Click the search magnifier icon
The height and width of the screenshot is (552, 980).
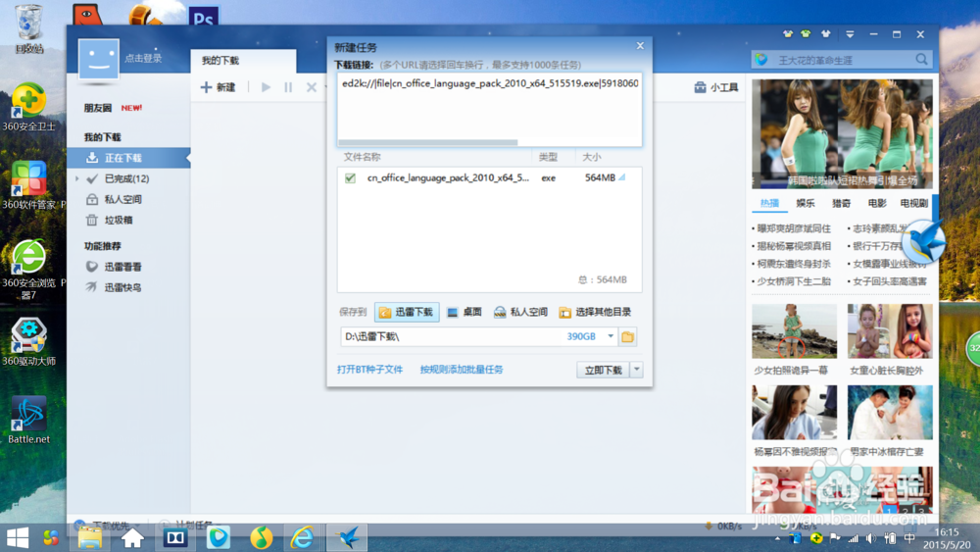click(922, 60)
